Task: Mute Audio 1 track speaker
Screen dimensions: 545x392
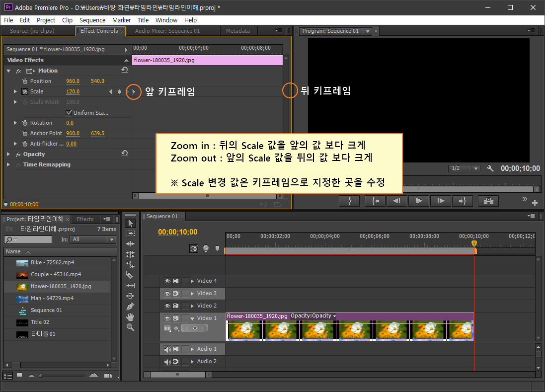Action: pos(167,349)
